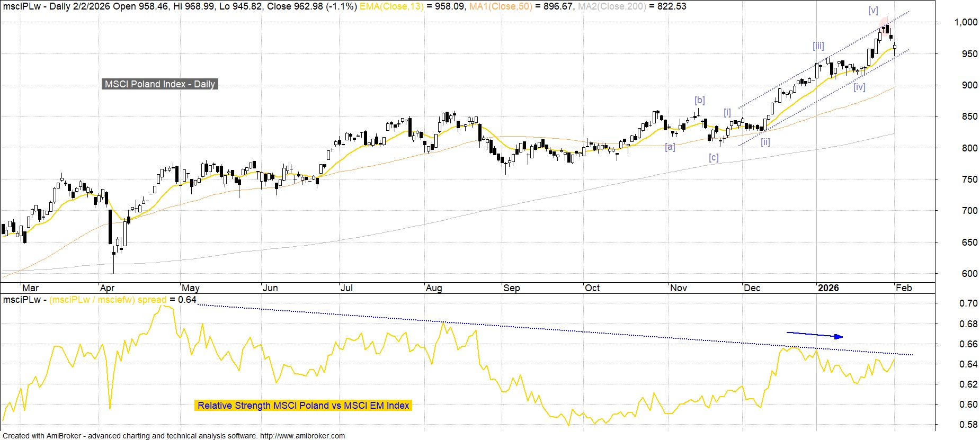Select the [c] wave label
Screen dimensions: 980x440
pos(714,157)
